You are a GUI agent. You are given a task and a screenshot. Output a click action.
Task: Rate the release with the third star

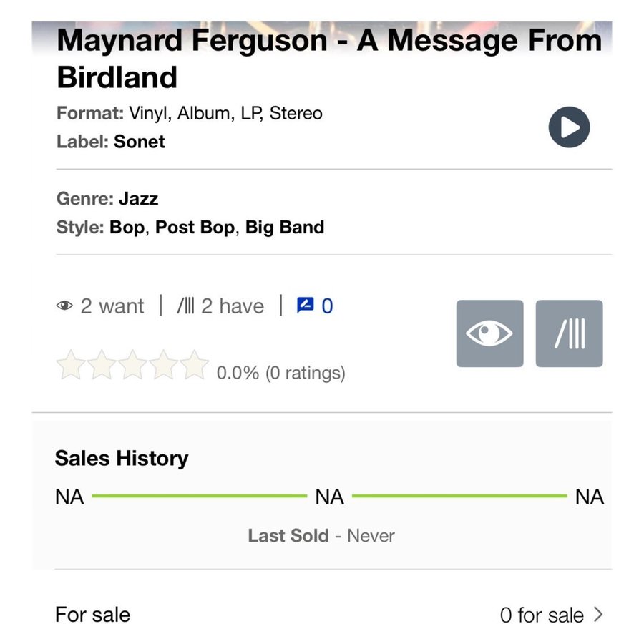[x=132, y=365]
